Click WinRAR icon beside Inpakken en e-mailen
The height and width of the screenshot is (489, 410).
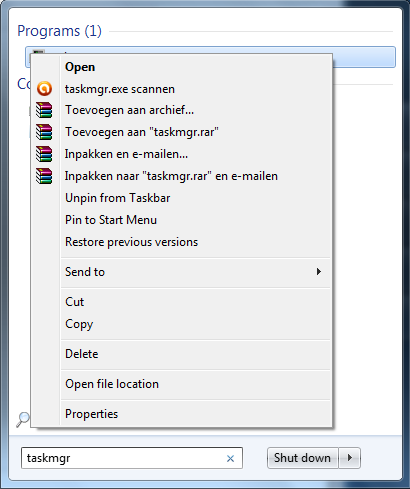[x=44, y=154]
